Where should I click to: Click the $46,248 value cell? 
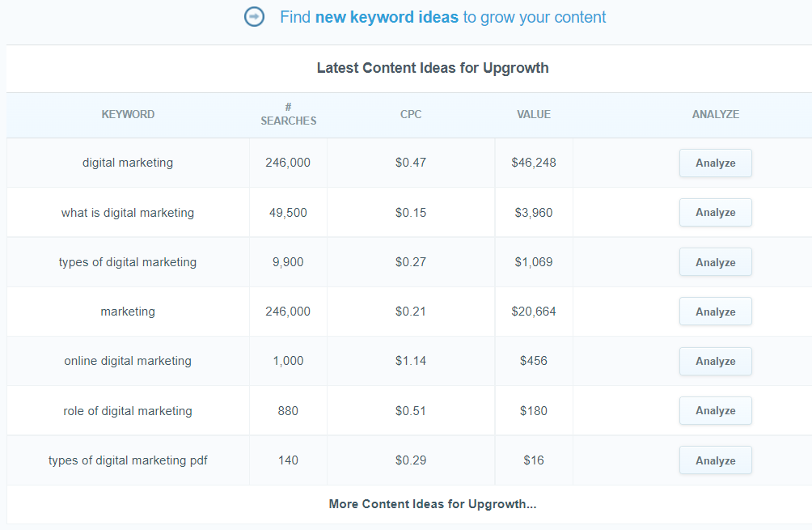534,163
